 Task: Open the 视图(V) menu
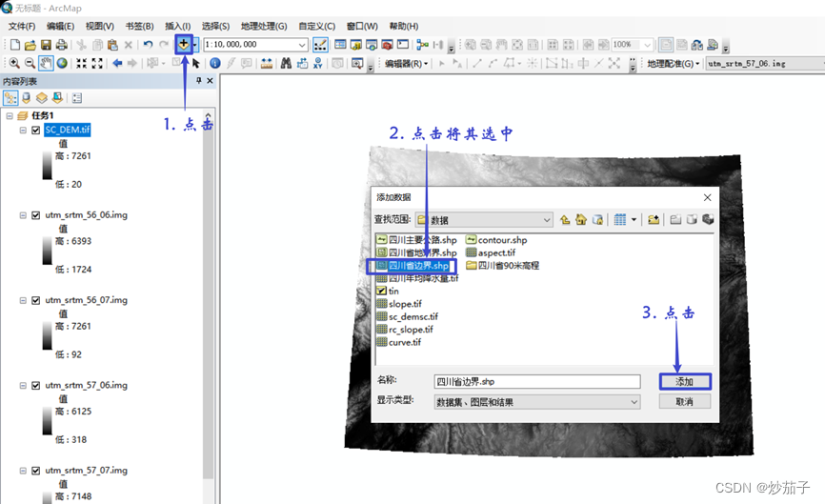coord(100,27)
